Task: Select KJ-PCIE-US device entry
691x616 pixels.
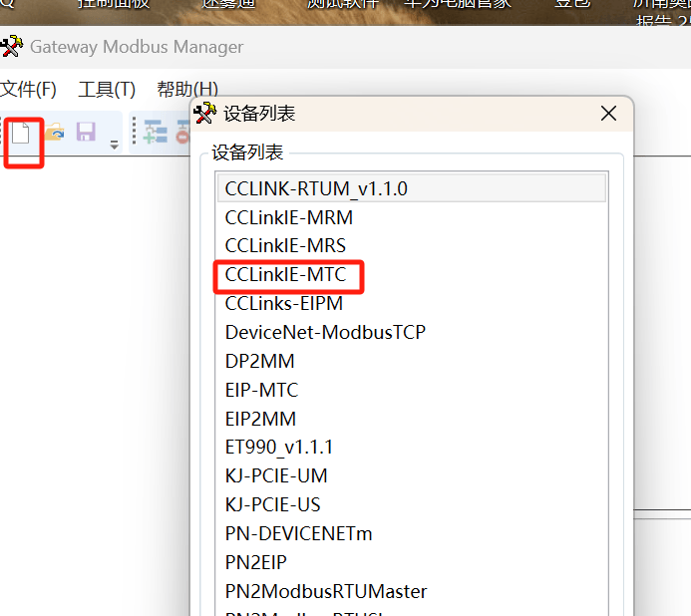Action: click(x=412, y=505)
